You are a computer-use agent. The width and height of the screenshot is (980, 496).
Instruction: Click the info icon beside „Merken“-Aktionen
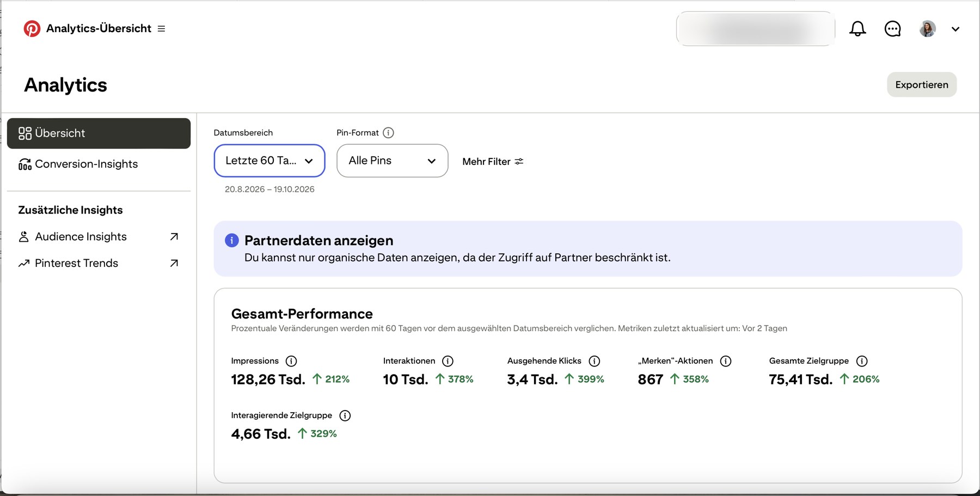click(726, 361)
